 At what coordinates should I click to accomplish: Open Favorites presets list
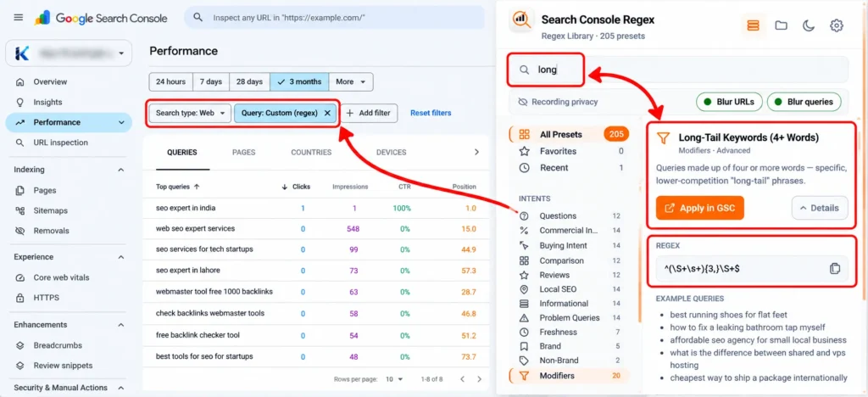(570, 151)
